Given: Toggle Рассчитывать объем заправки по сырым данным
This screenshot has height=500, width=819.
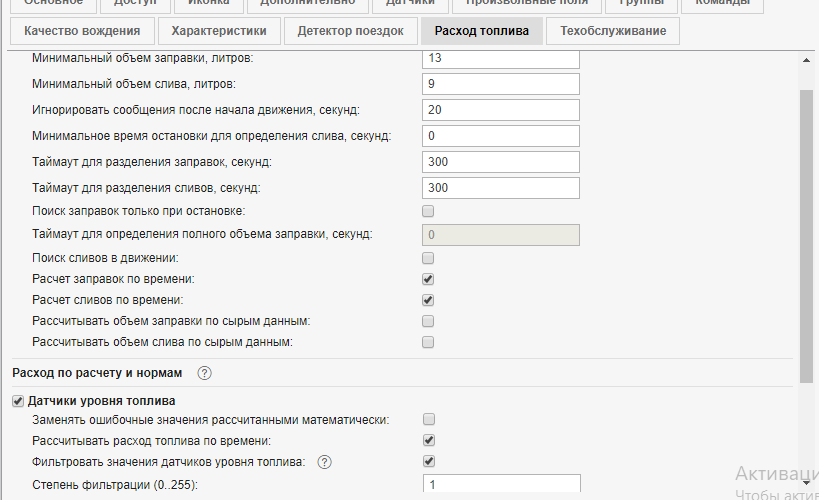Looking at the screenshot, I should point(428,321).
